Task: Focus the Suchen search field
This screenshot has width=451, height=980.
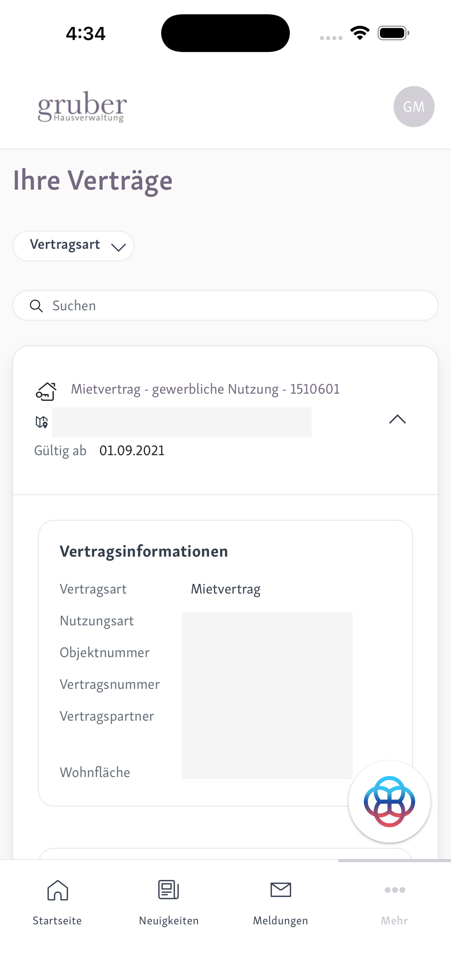Action: click(x=225, y=305)
